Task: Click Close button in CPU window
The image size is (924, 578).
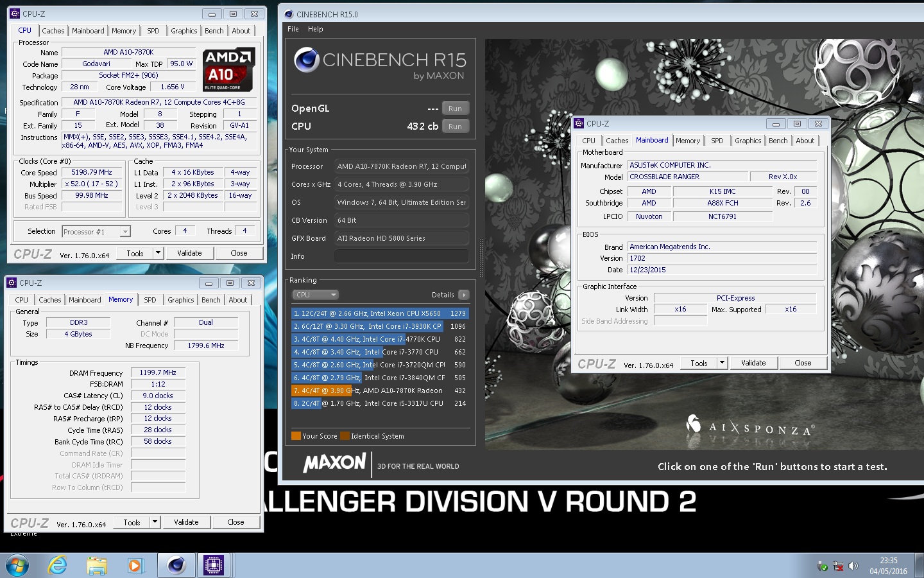Action: click(239, 253)
